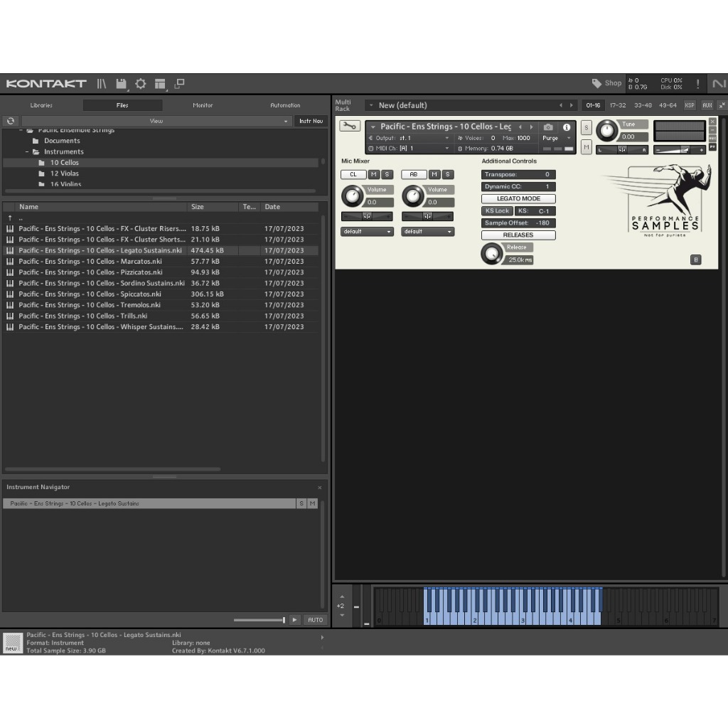
Task: Open Kontakt options gear icon
Action: (140, 84)
